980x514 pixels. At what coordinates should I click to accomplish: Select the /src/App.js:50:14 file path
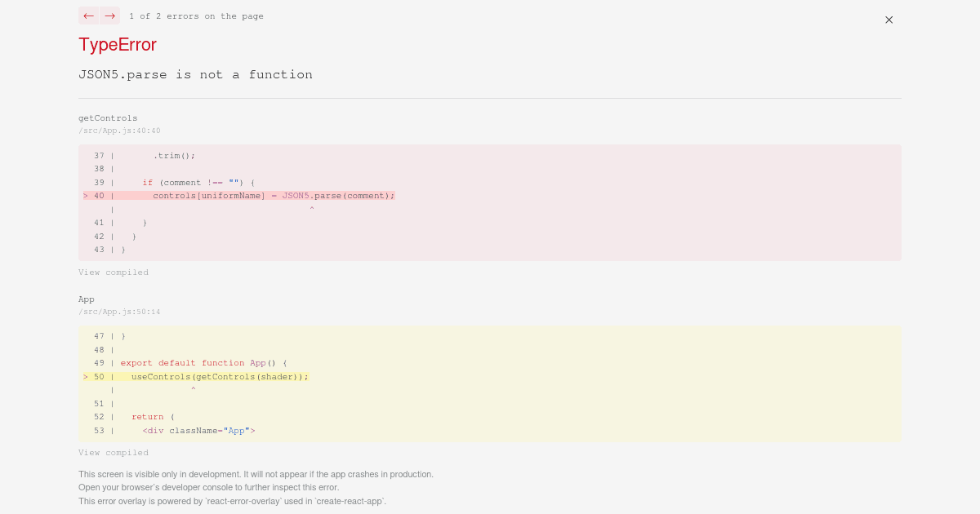[119, 311]
